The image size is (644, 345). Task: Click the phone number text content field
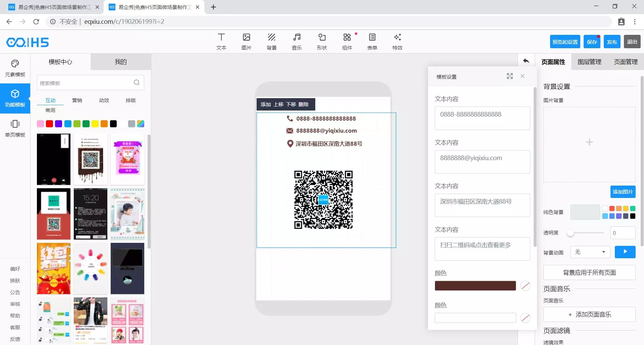pos(482,118)
